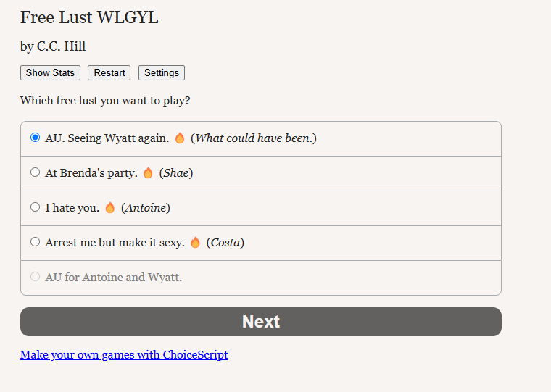Click the flame icon beside Seeing Wyatt again
The image size is (551, 392).
point(180,138)
